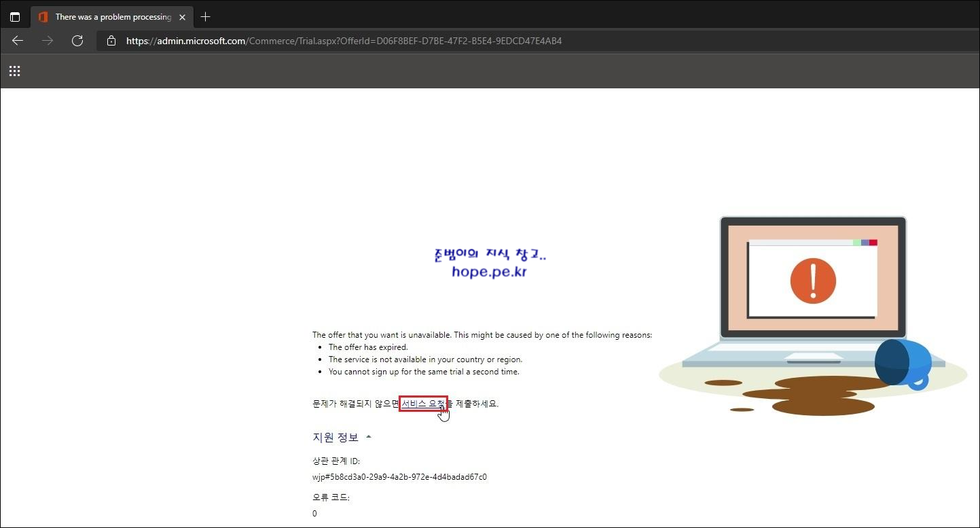Collapse the 지원 정보 section
This screenshot has width=980, height=528.
point(342,437)
